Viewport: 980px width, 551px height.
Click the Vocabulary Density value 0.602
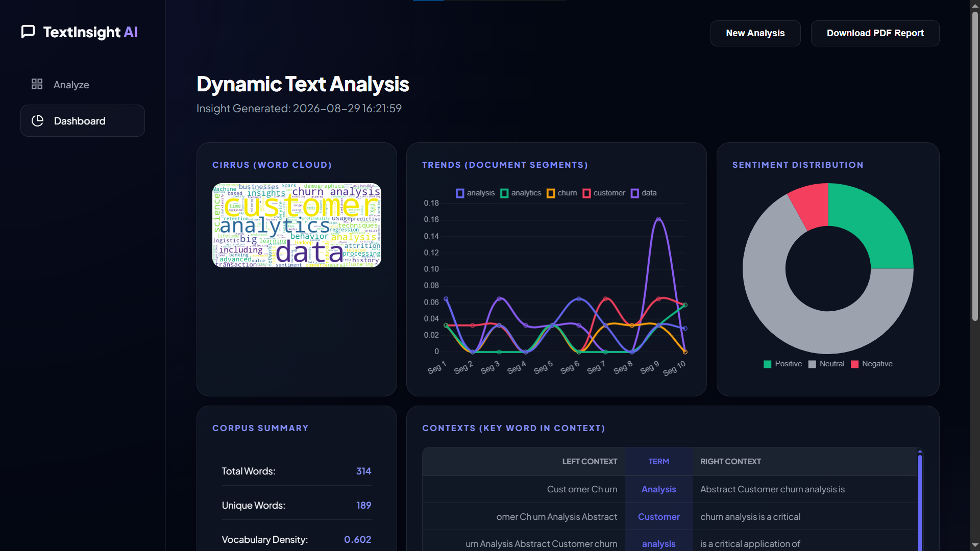(x=357, y=539)
